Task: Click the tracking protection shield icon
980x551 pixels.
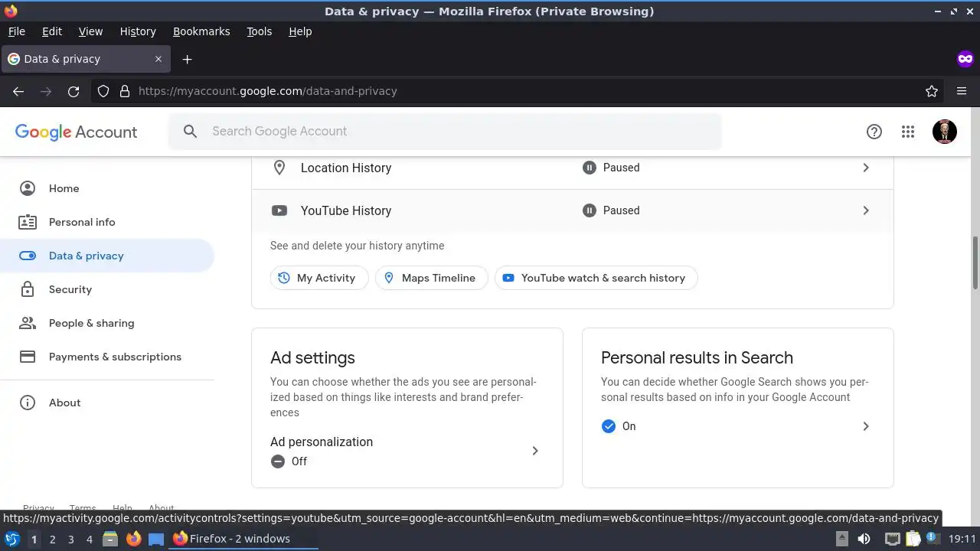Action: (x=103, y=91)
